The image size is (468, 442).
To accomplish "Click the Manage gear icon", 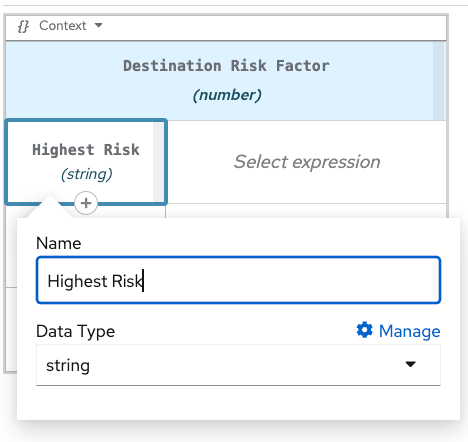I will [x=364, y=330].
